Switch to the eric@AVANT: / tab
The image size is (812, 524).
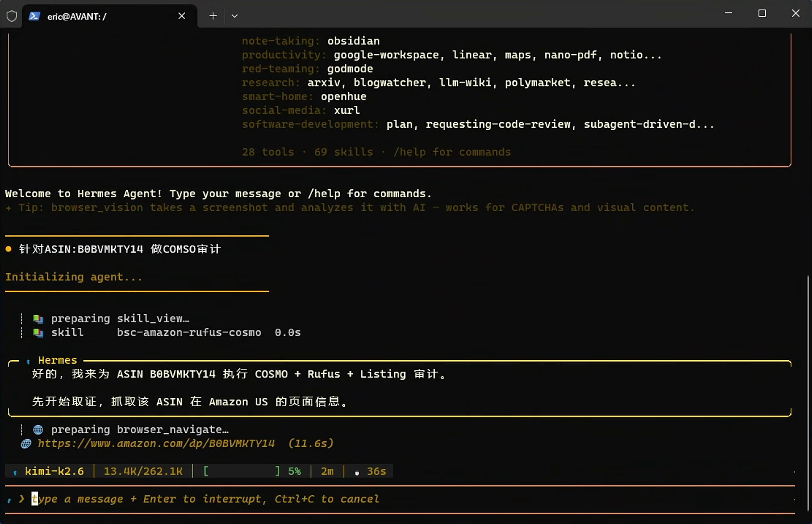(x=110, y=16)
